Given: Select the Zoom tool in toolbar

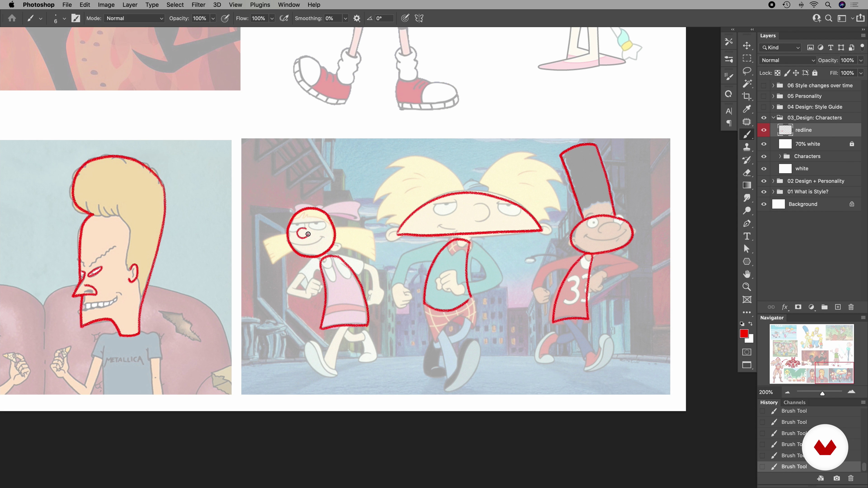Looking at the screenshot, I should [x=747, y=287].
